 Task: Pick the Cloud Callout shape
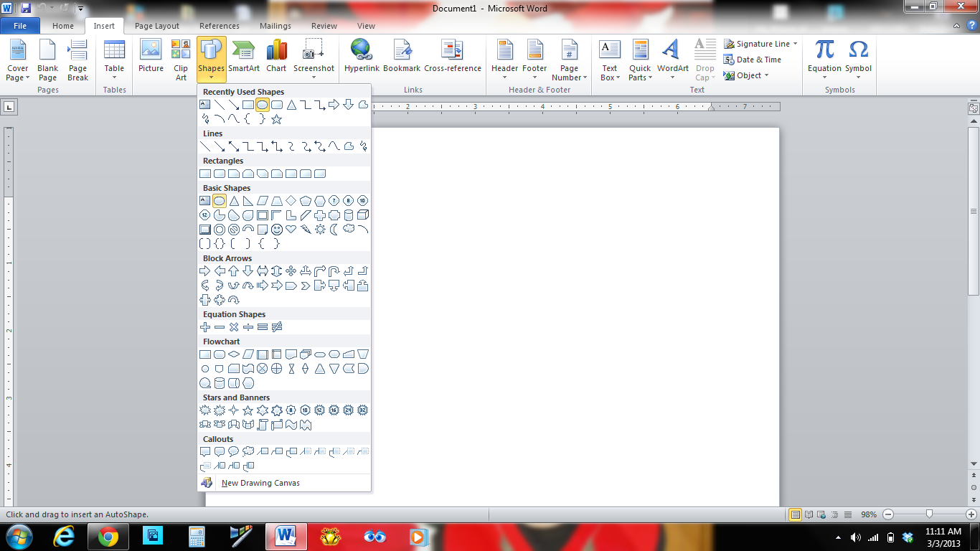[248, 452]
